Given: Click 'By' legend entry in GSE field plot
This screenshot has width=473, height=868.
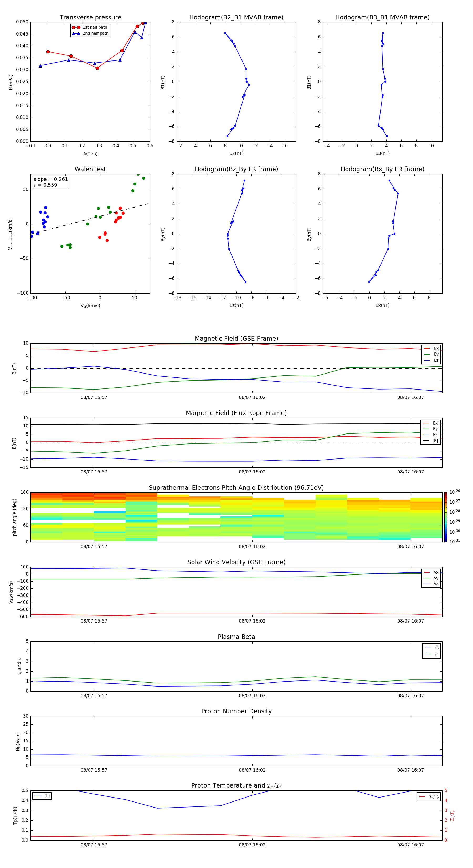Looking at the screenshot, I should 431,354.
